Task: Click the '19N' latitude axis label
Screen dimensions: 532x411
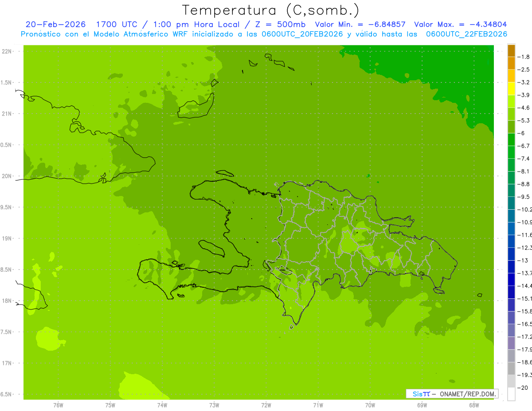Action: 7,239
